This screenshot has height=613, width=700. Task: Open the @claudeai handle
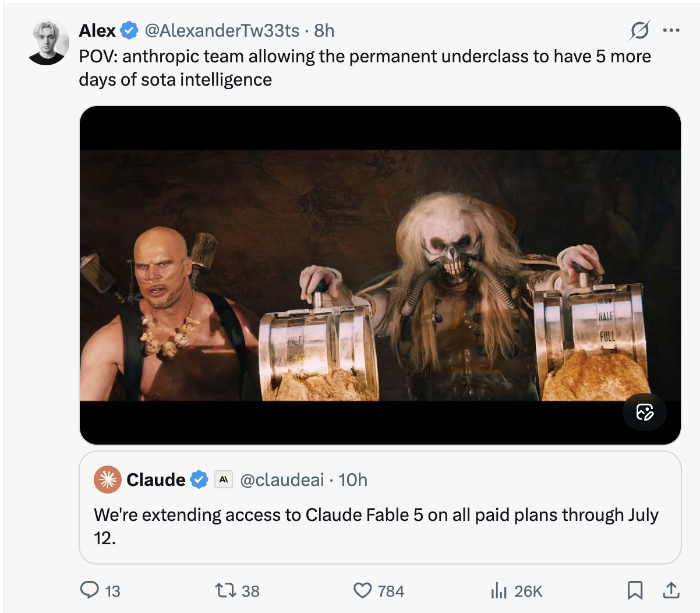282,480
